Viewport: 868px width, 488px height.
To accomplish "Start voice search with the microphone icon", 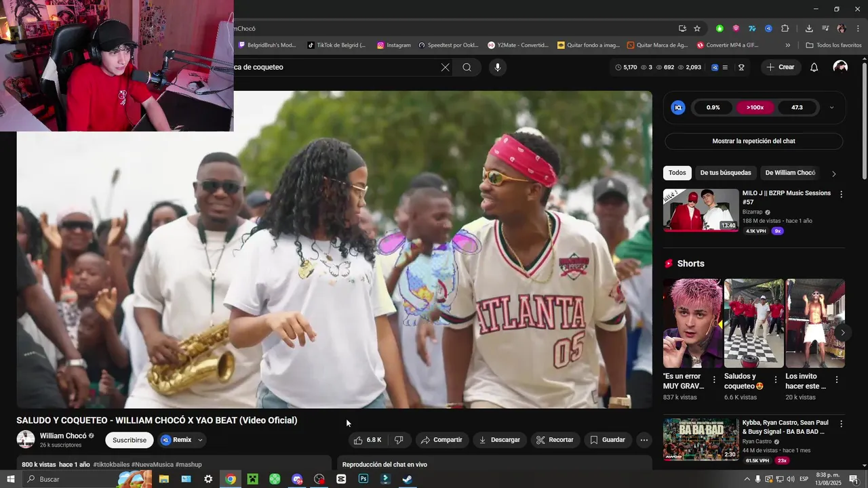I will tap(498, 67).
